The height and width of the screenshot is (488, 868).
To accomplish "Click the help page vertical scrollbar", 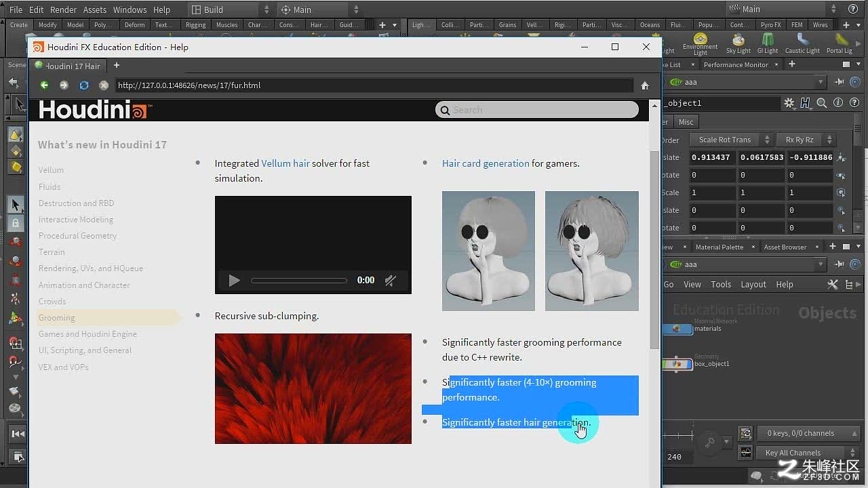I will pyautogui.click(x=654, y=249).
